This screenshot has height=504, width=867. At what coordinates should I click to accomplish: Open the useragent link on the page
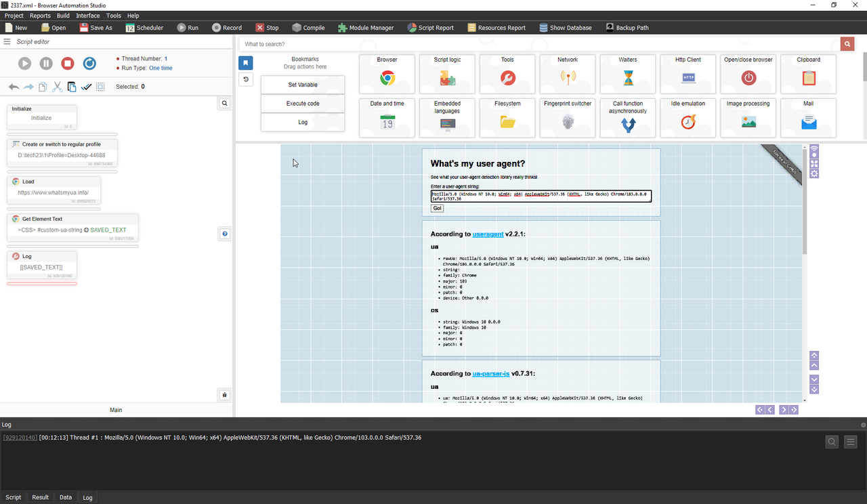pos(488,234)
